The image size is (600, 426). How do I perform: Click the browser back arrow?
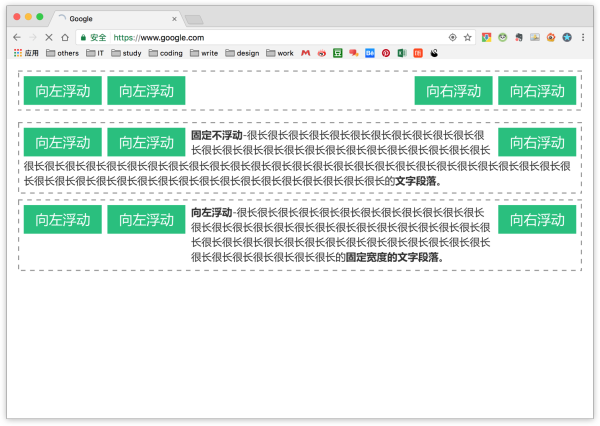pyautogui.click(x=16, y=37)
